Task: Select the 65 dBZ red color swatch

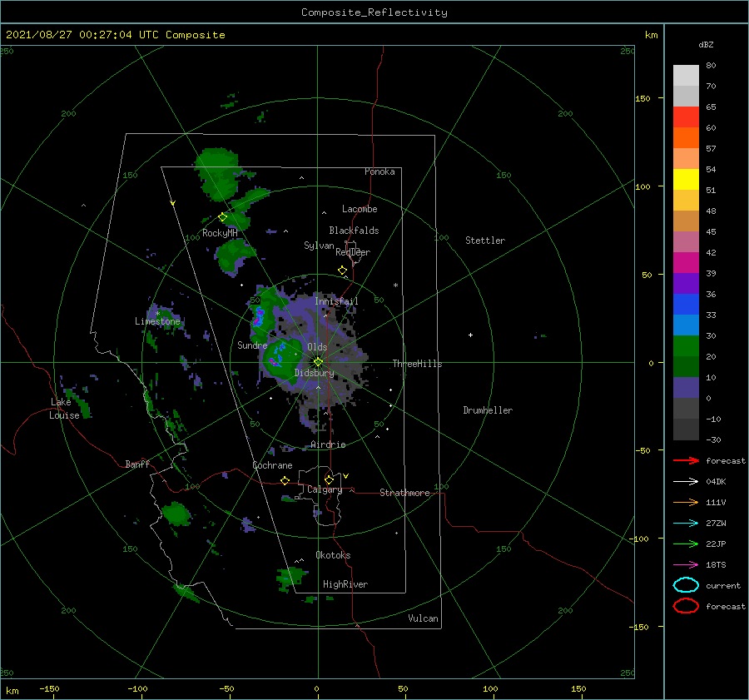Action: pyautogui.click(x=686, y=117)
